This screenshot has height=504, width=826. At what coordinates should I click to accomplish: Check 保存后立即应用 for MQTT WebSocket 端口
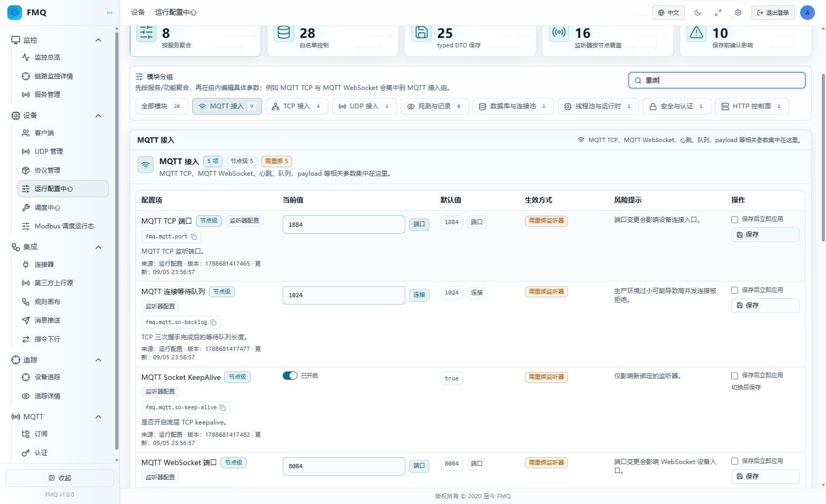coord(734,461)
